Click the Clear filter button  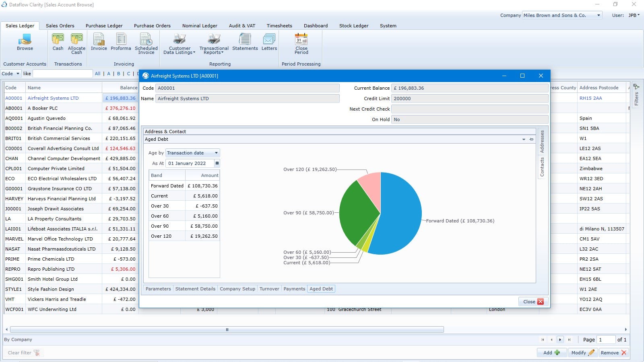click(x=24, y=353)
